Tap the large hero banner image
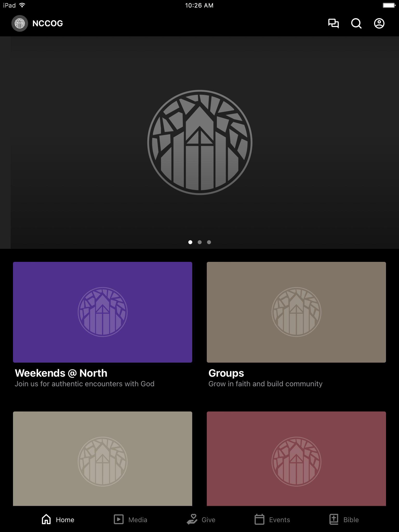This screenshot has height=532, width=399. click(x=199, y=142)
